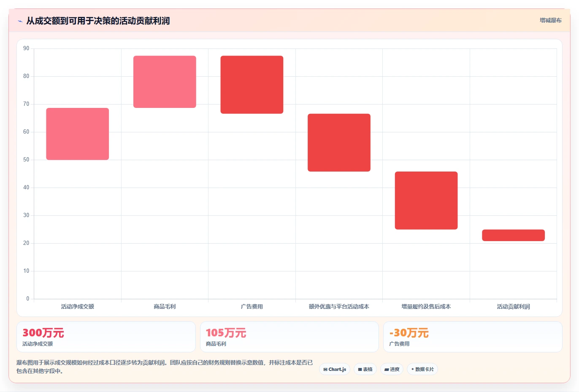579x392 pixels.
Task: Click the 商品毛利 waterfall bar
Action: (x=165, y=82)
